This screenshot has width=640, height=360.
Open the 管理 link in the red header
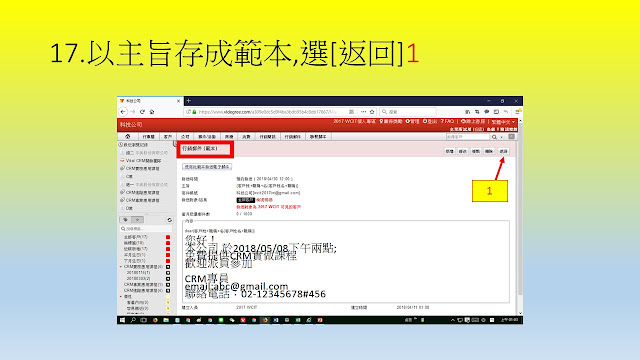pyautogui.click(x=413, y=122)
